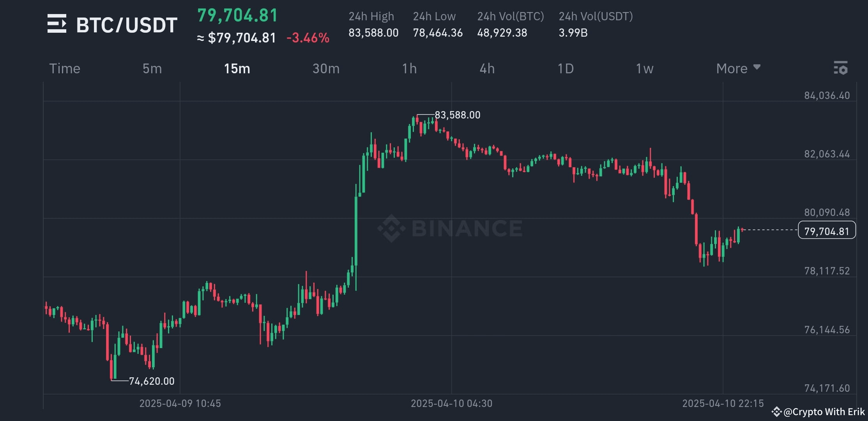Click the BTC/USDT pair name
The width and height of the screenshot is (868, 421).
point(126,24)
